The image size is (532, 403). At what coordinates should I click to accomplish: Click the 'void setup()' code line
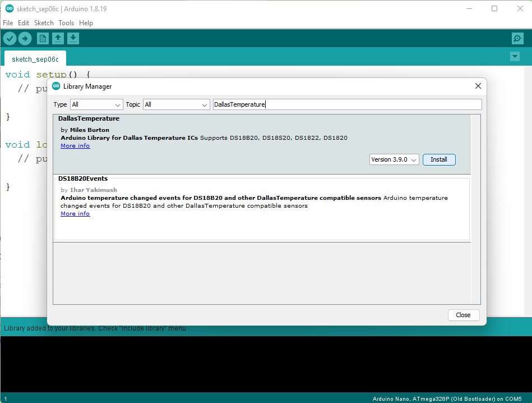point(48,75)
